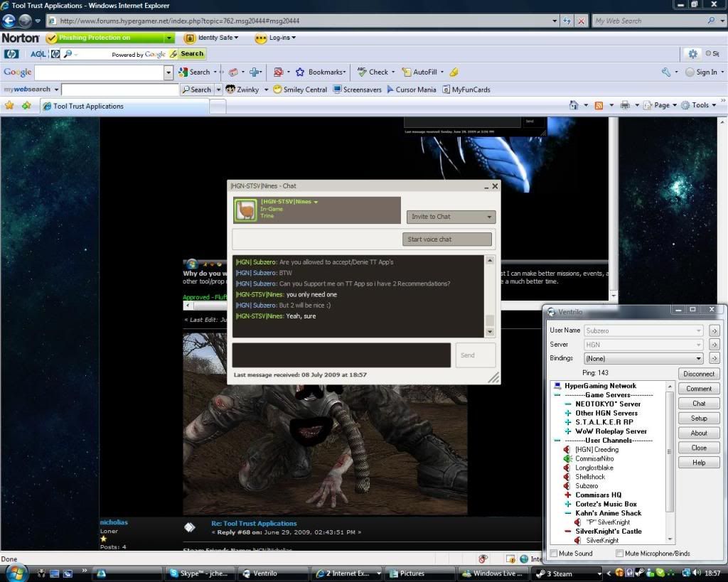This screenshot has height=582, width=728.
Task: Switch to Skype in the taskbar
Action: 200,573
